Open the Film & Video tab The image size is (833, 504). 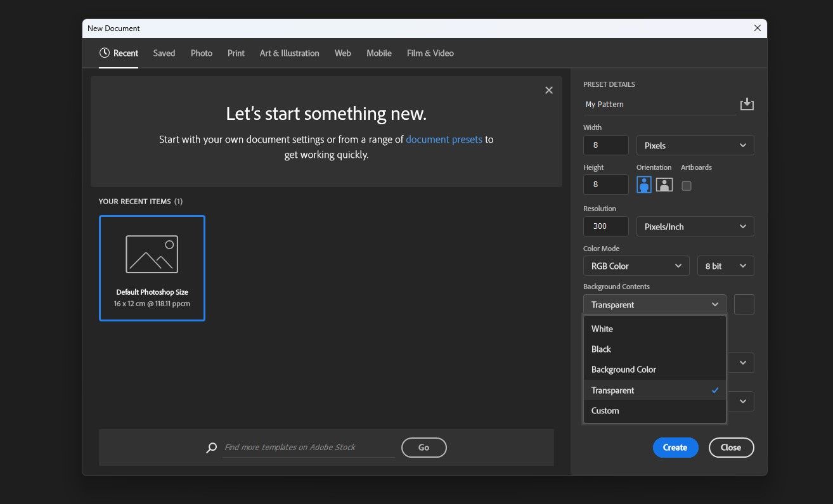(430, 53)
